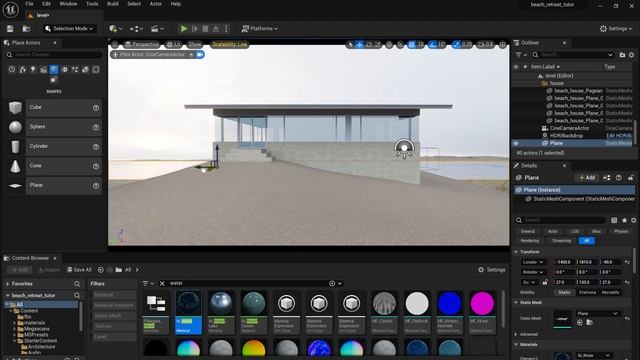The width and height of the screenshot is (640, 360).
Task: Open the Build menu
Action: [x=113, y=4]
